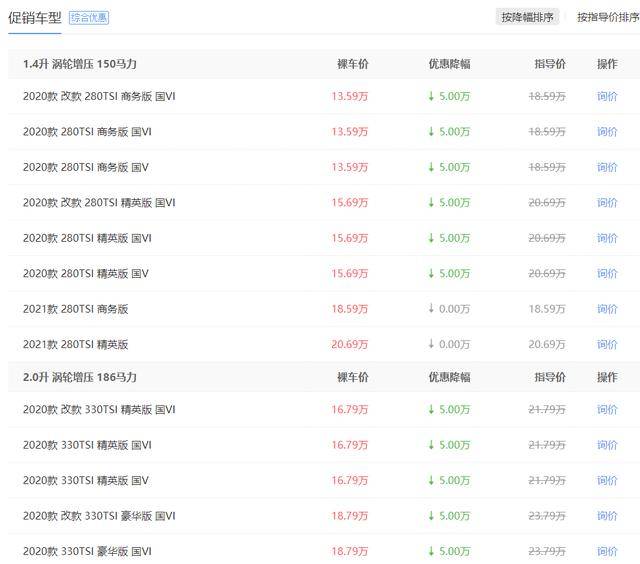Click the 1.4升 涡轮增压 150马力 group header
This screenshot has height=564, width=640.
(80, 64)
